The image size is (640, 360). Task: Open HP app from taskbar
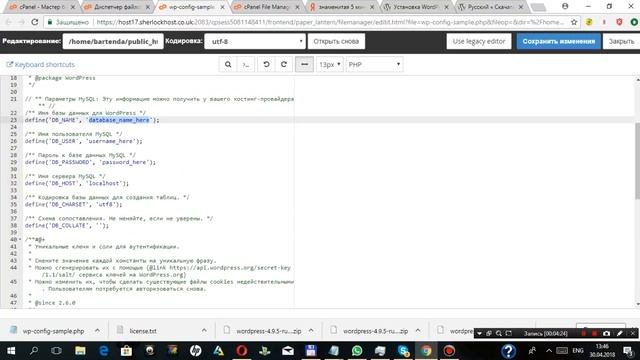(196, 351)
